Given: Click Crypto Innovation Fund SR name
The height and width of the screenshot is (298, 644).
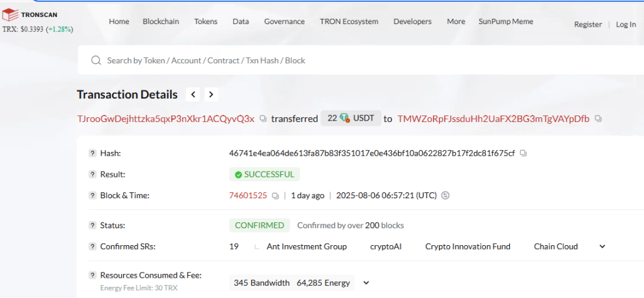Looking at the screenshot, I should [x=468, y=246].
